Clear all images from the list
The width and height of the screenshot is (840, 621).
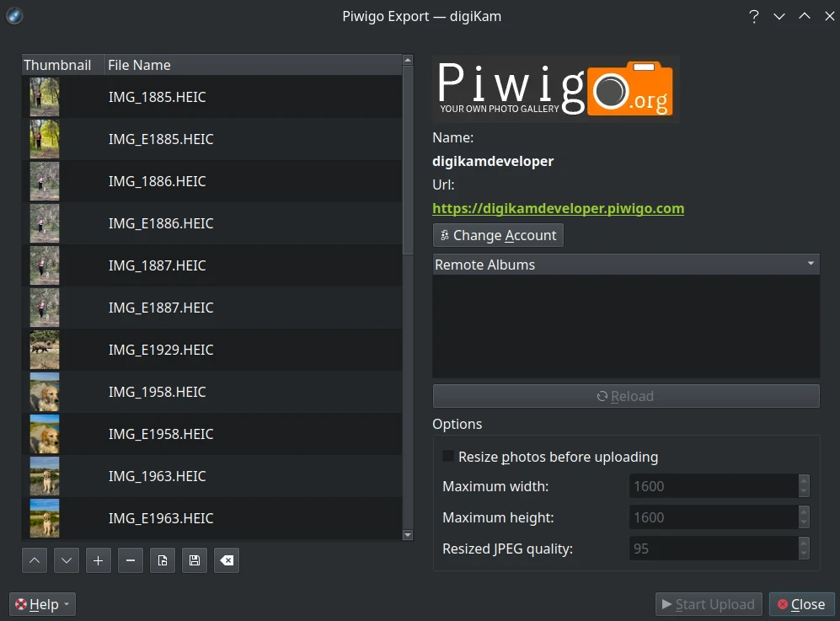pos(226,559)
